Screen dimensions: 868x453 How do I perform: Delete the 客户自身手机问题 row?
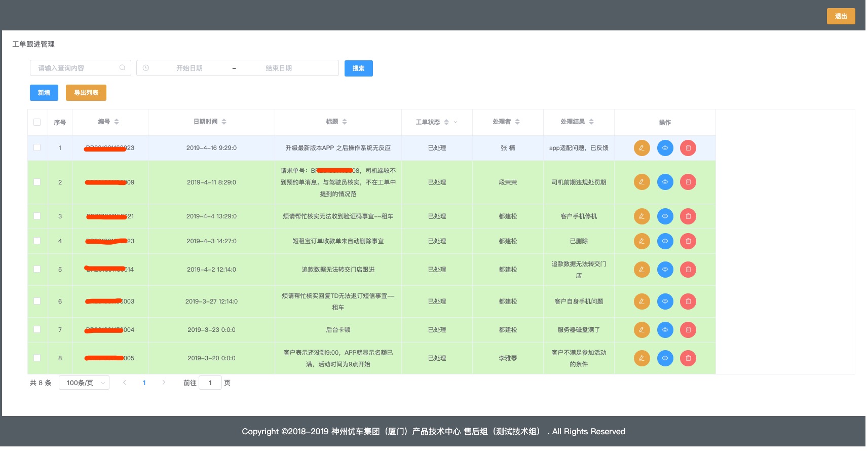688,301
